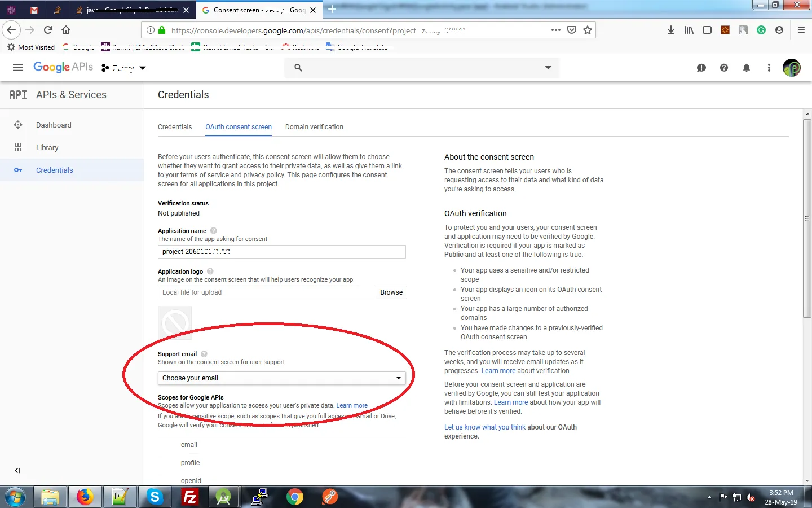Open the project selector dropdown
Image resolution: width=812 pixels, height=508 pixels.
pyautogui.click(x=123, y=68)
